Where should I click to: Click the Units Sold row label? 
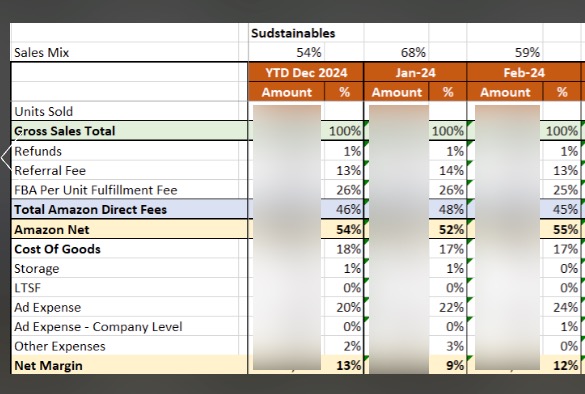point(43,112)
